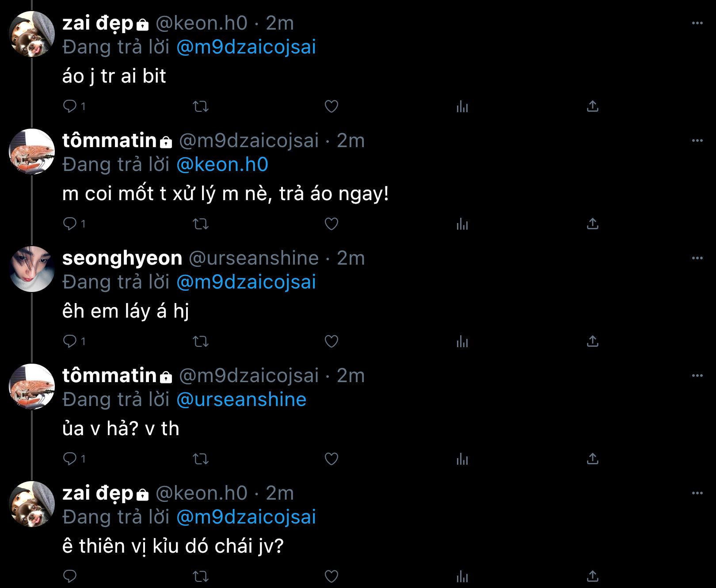Screen dimensions: 716x588
Task: Open more options for "áo j tr ai bit" tweet
Action: point(697,23)
